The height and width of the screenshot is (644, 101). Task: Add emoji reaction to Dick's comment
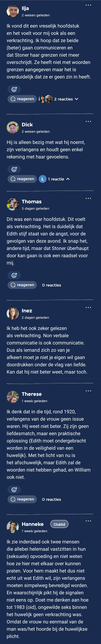[14, 169]
